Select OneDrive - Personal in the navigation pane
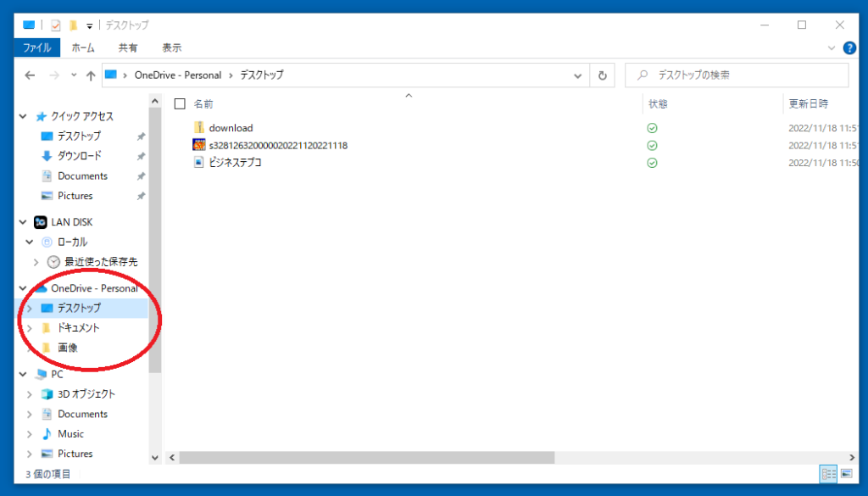 94,288
